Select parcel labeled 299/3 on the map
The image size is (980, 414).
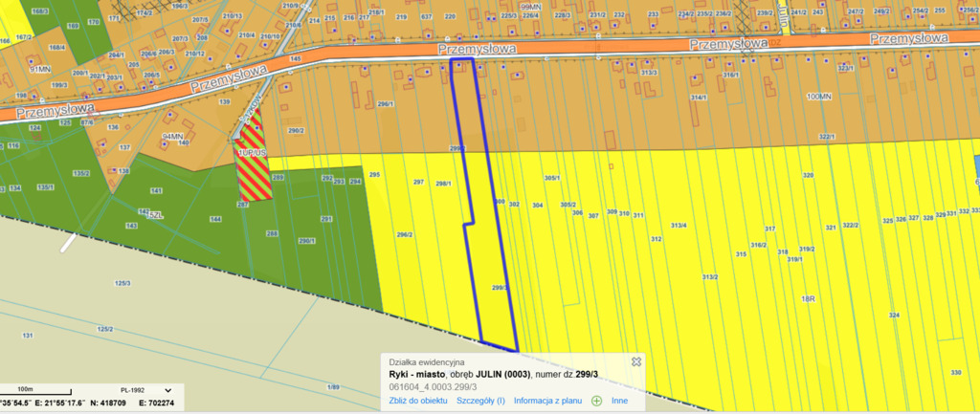coord(499,287)
